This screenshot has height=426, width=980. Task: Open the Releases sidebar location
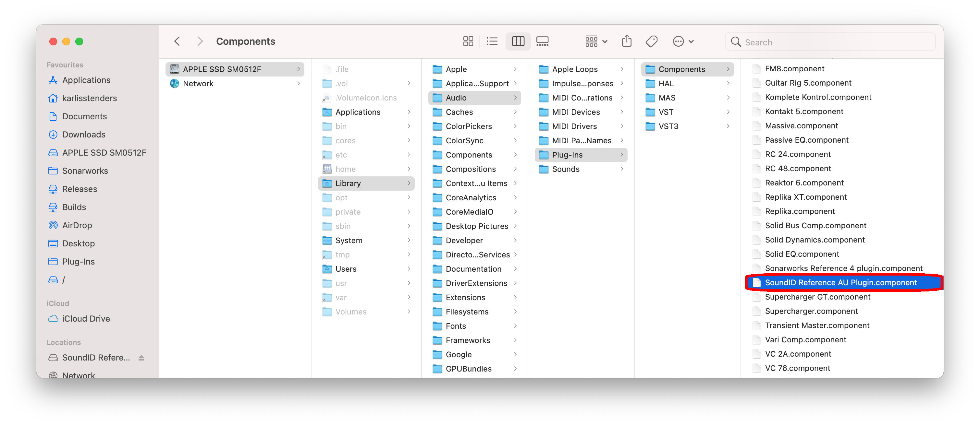[x=80, y=189]
